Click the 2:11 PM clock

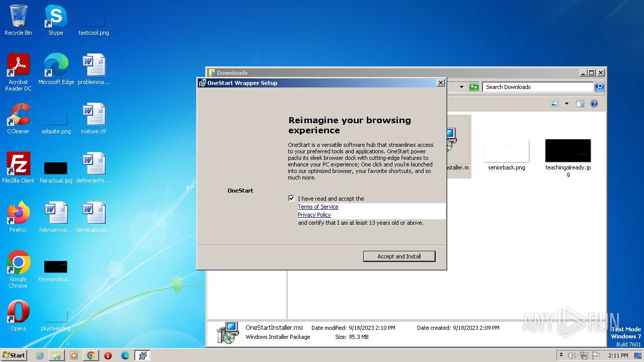point(618,355)
